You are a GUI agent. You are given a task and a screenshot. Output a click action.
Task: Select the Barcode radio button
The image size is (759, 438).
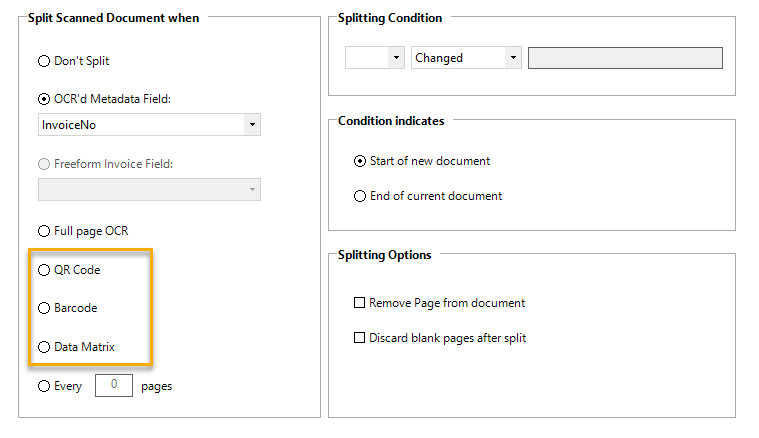pos(43,308)
